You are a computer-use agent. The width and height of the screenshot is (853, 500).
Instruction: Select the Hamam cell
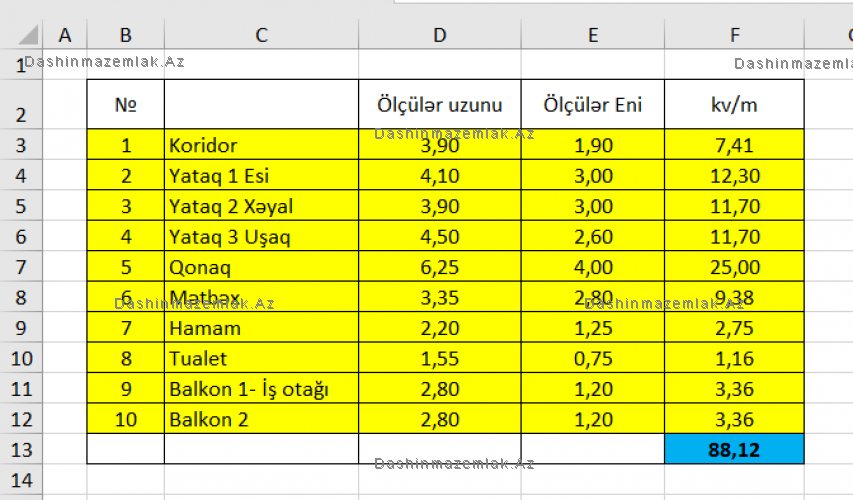point(261,328)
